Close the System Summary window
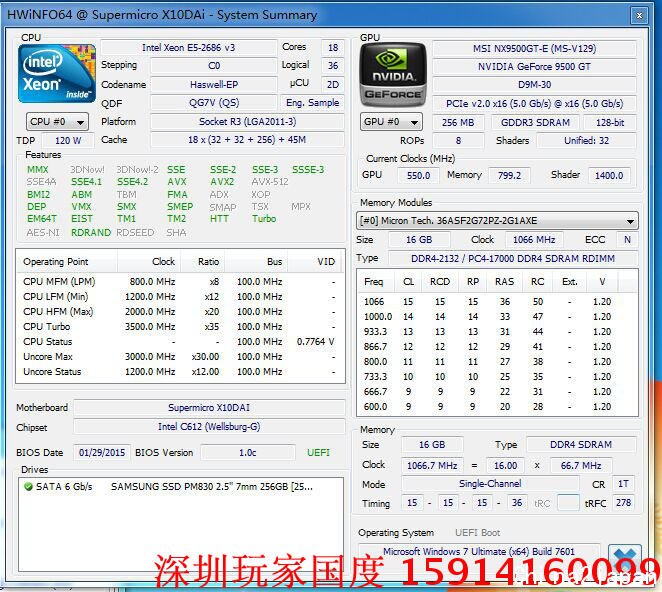This screenshot has width=662, height=592. (x=639, y=16)
